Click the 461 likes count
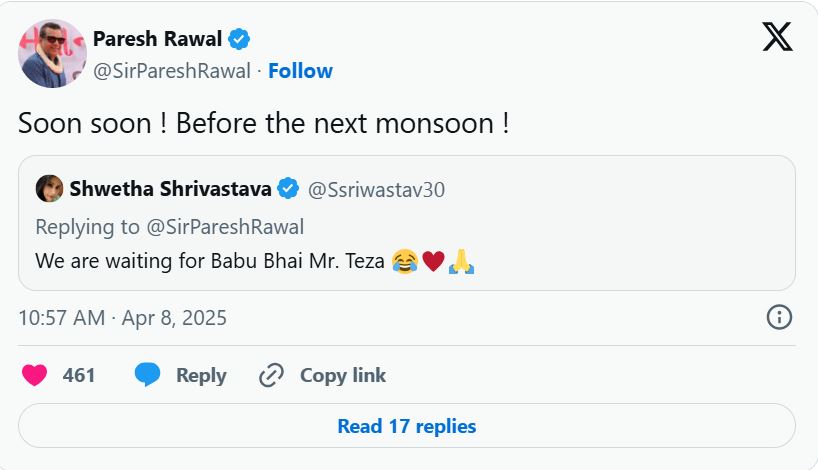 (x=79, y=375)
